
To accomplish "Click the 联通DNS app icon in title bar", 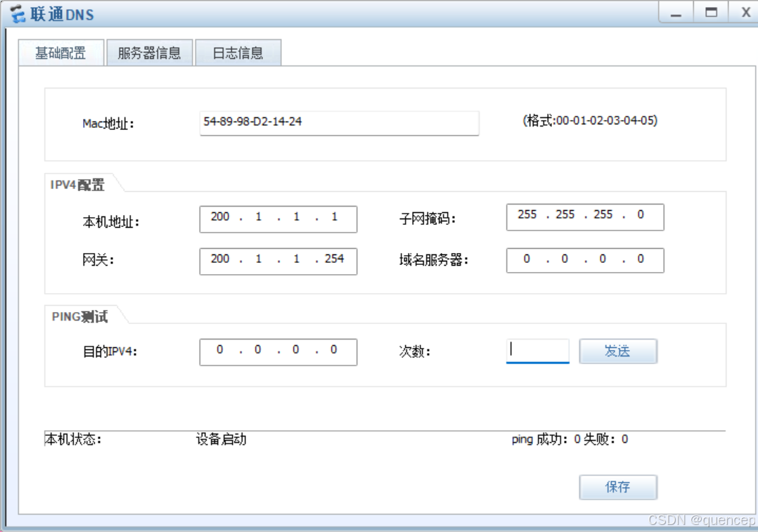I will tap(18, 14).
